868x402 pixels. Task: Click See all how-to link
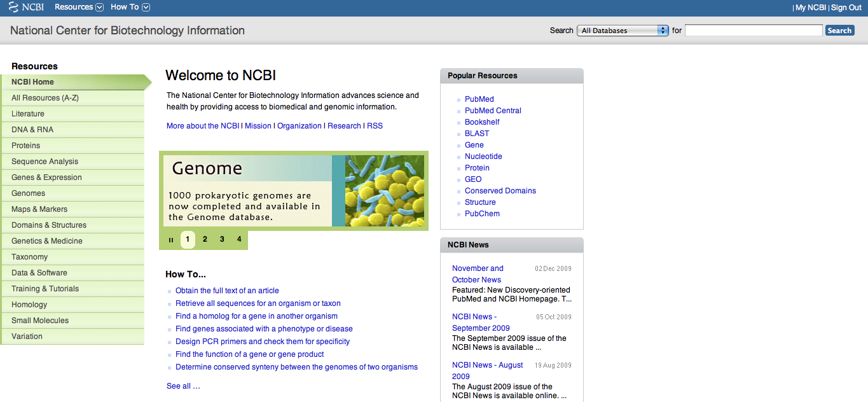[x=183, y=386]
